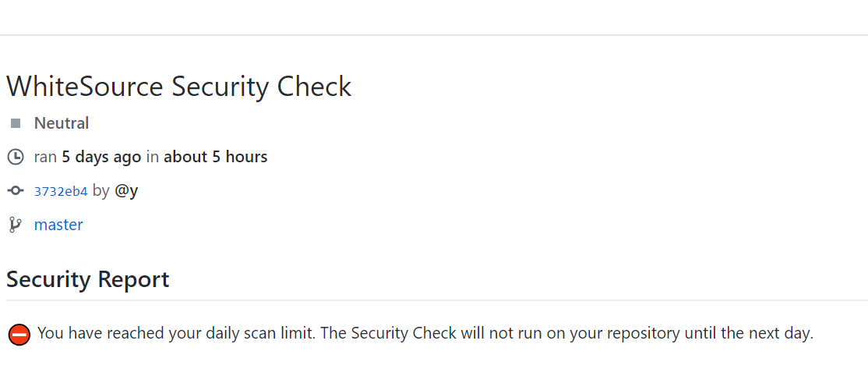Click the "until the next day" sentence
This screenshot has height=376, width=868.
coord(748,334)
